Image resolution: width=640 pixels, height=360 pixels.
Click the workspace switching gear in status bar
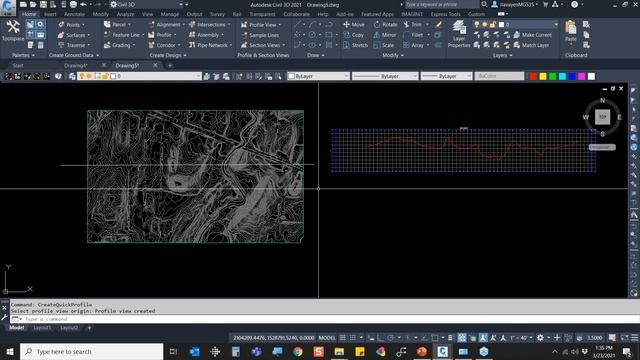pos(540,338)
